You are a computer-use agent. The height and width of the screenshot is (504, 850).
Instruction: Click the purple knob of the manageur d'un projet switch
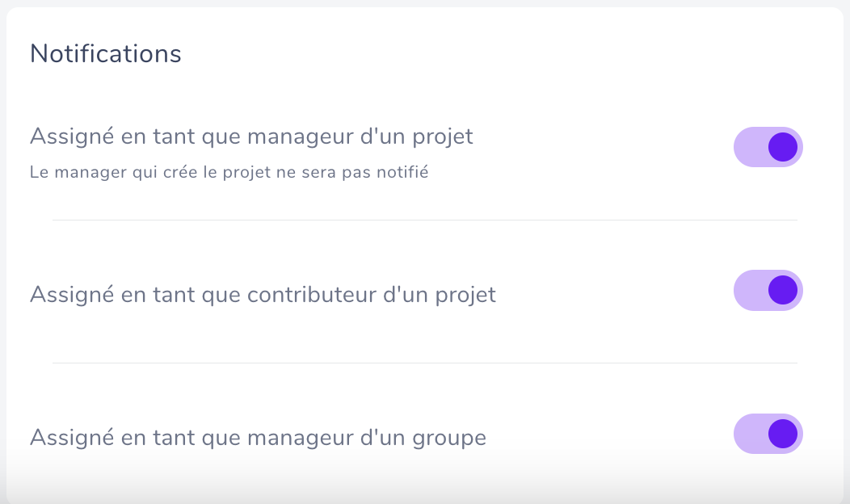pyautogui.click(x=783, y=147)
